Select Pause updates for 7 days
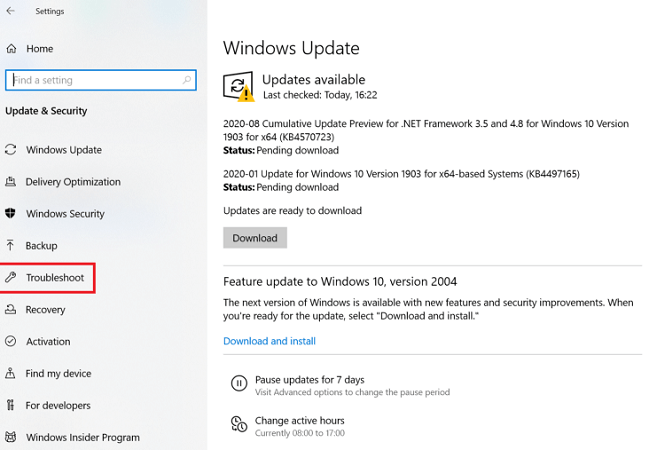Viewport: 657px width, 450px height. point(310,380)
